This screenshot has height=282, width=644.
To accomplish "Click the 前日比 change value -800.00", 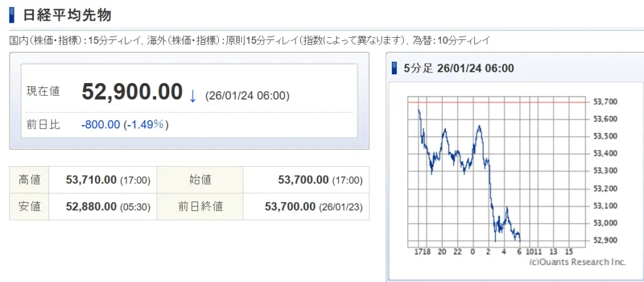I will [x=101, y=125].
